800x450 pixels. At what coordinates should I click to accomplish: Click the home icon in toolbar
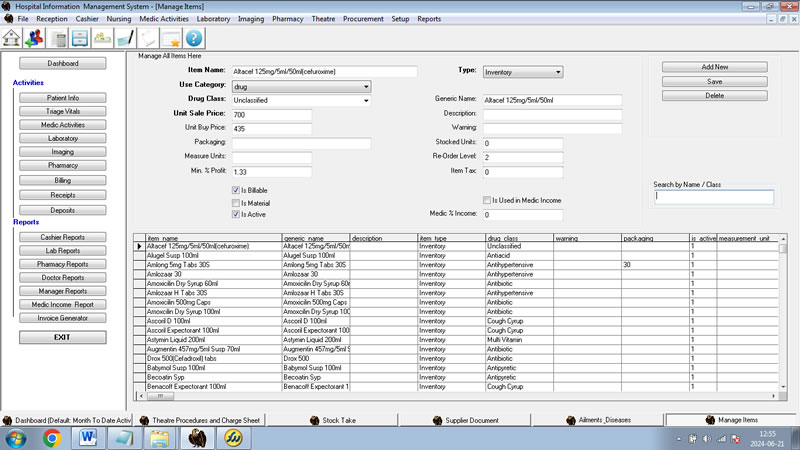(x=13, y=38)
